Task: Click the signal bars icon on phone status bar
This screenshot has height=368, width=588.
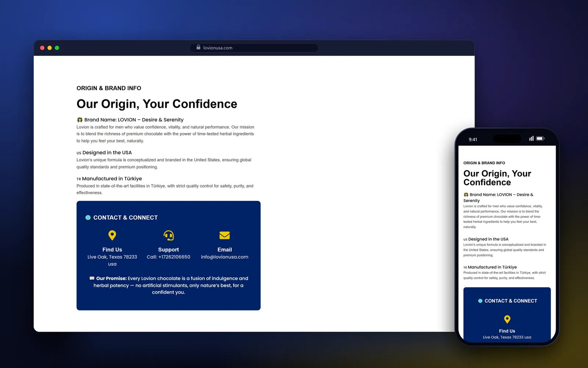Action: tap(531, 138)
